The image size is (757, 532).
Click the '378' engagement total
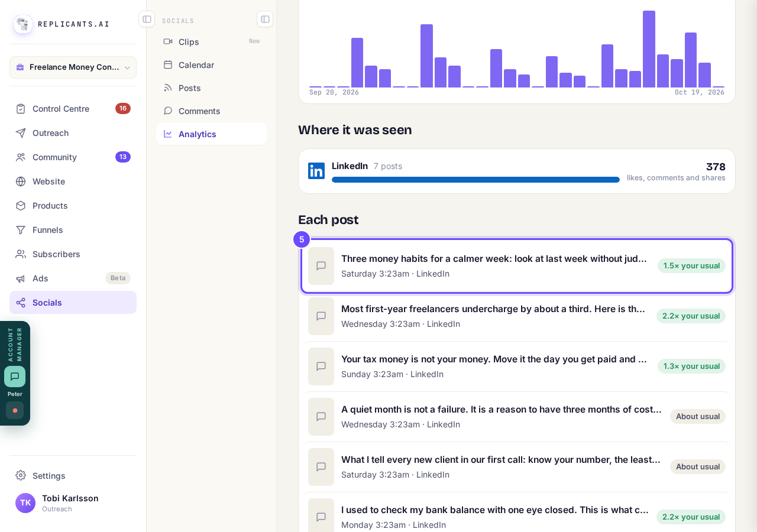pyautogui.click(x=716, y=167)
